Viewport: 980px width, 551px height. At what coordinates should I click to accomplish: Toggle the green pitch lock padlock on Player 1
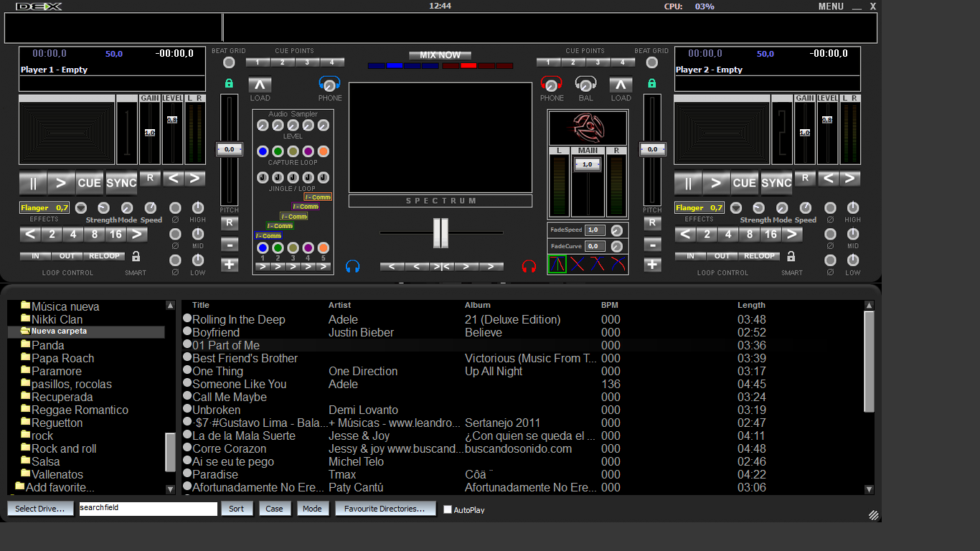229,83
